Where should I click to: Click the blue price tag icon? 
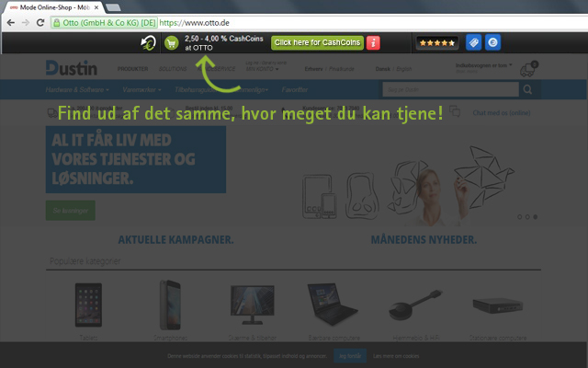[474, 42]
